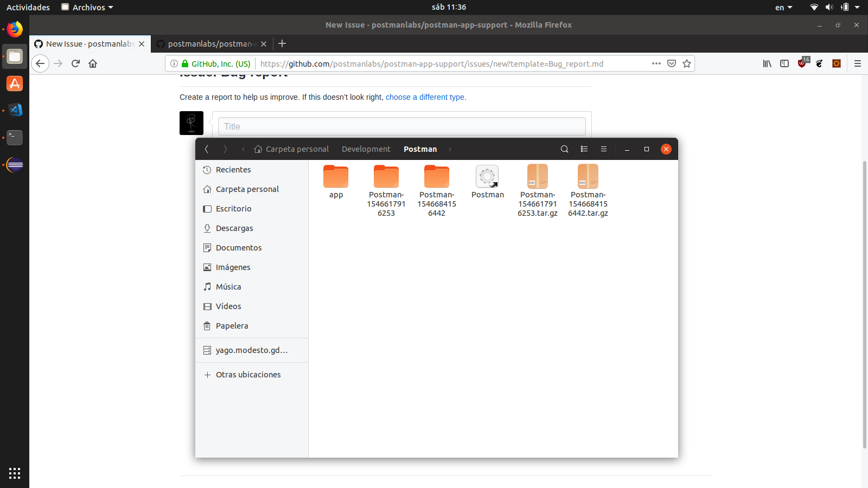The image size is (868, 488).
Task: Open the search in the Files window
Action: pyautogui.click(x=564, y=149)
